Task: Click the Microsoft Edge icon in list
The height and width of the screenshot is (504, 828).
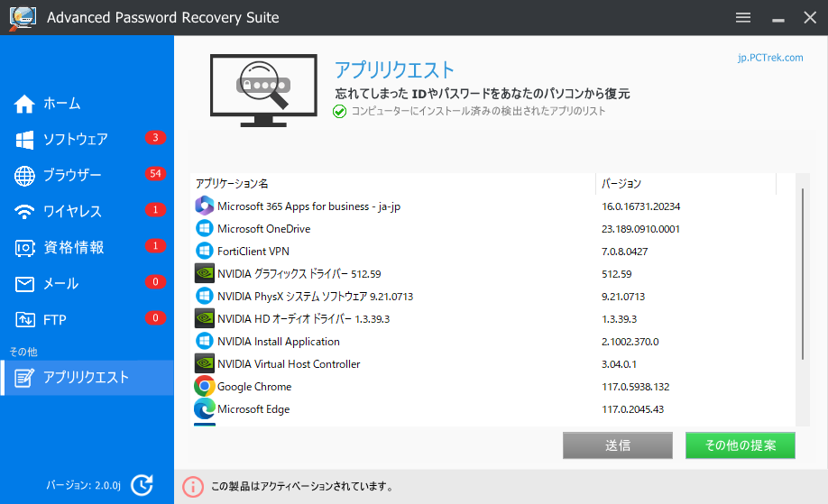Action: click(204, 409)
